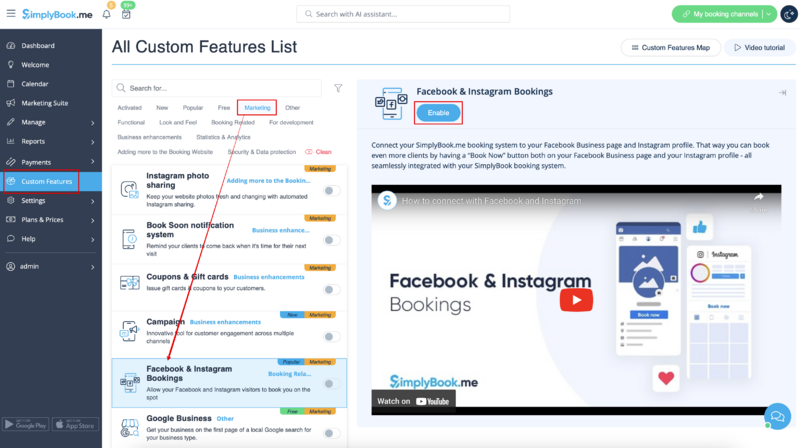Open the live chat bubble icon

tap(777, 416)
